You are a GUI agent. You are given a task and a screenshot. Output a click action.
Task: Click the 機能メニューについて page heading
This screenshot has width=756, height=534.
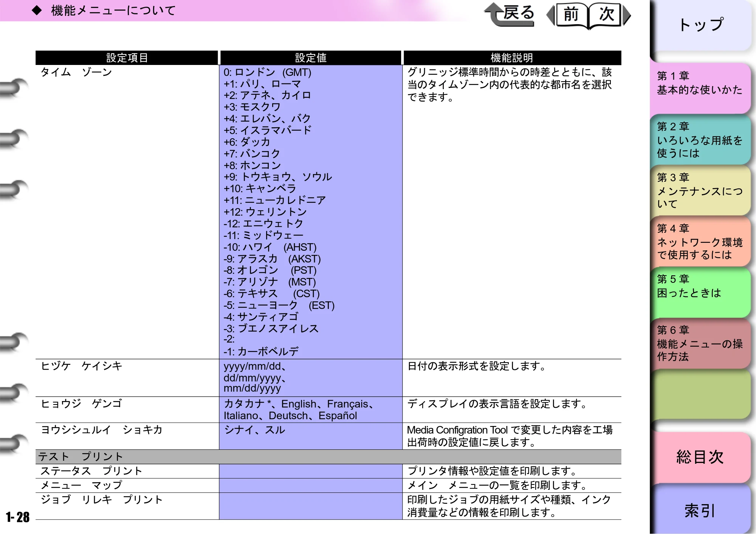[113, 11]
